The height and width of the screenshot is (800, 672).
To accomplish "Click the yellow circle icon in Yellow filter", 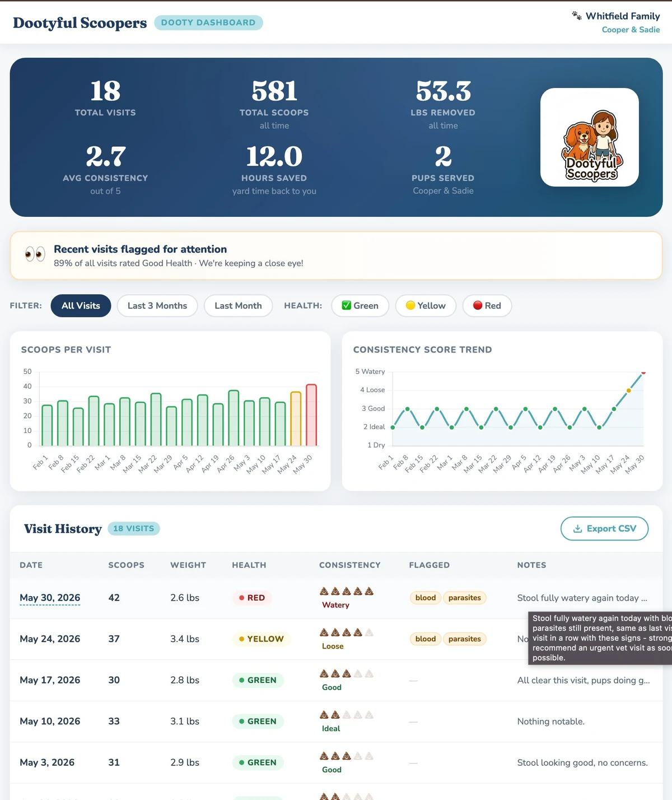I will (410, 305).
